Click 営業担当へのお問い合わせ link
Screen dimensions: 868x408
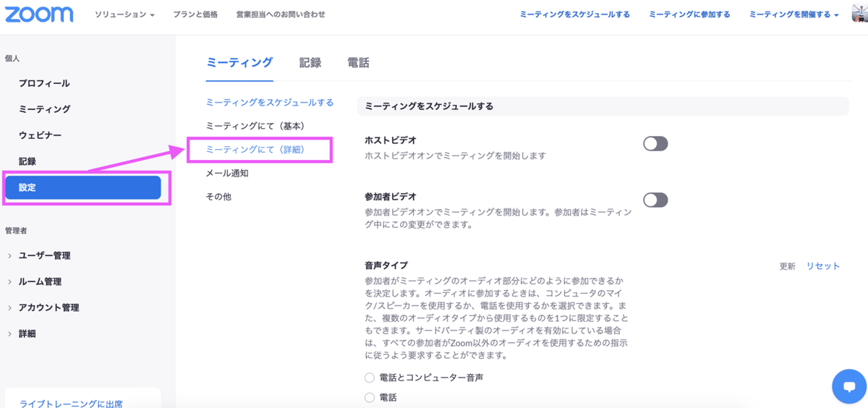point(281,14)
